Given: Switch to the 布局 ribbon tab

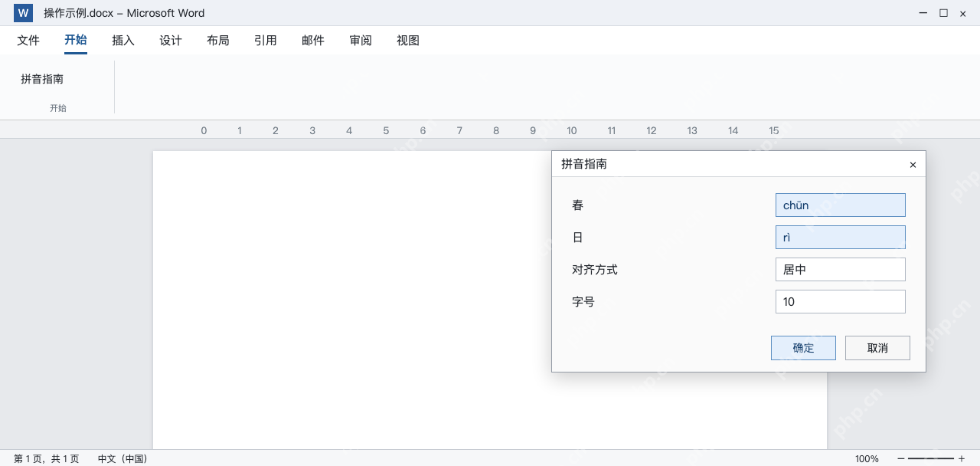Looking at the screenshot, I should point(218,41).
